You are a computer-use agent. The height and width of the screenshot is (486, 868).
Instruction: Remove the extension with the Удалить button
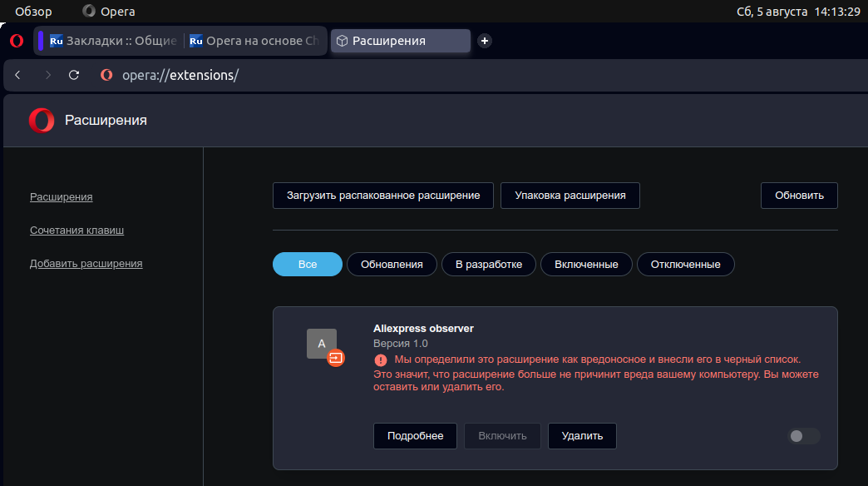click(x=582, y=436)
